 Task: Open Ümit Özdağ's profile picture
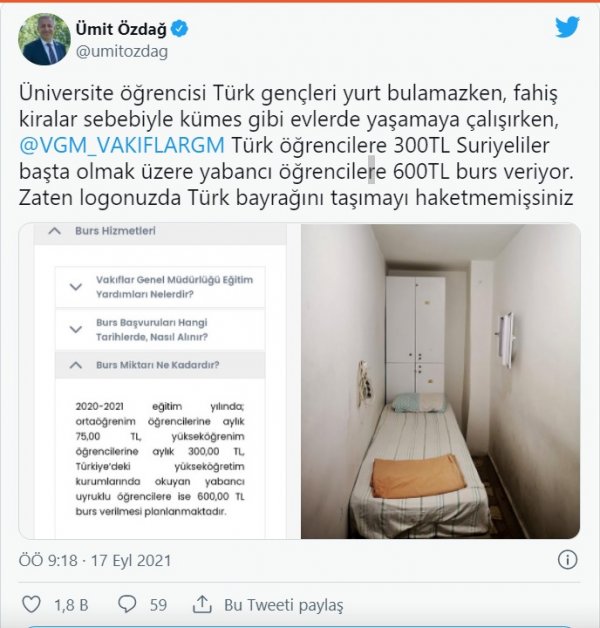click(44, 39)
